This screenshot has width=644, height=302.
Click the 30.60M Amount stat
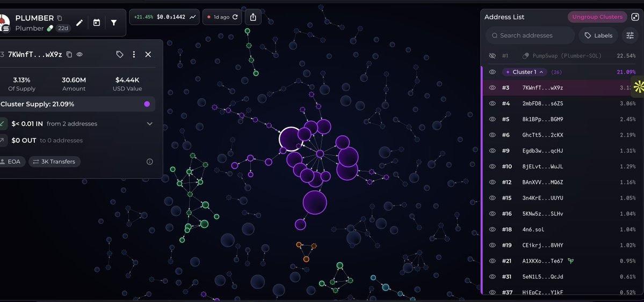click(x=74, y=84)
